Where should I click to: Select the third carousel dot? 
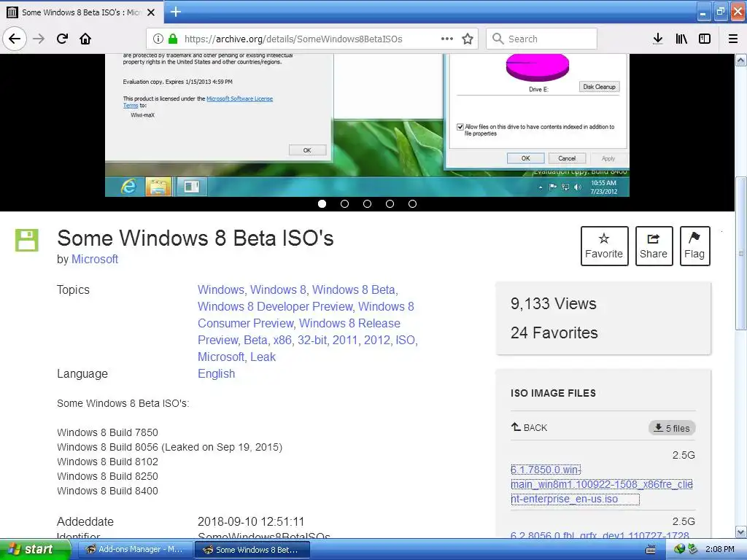point(367,204)
